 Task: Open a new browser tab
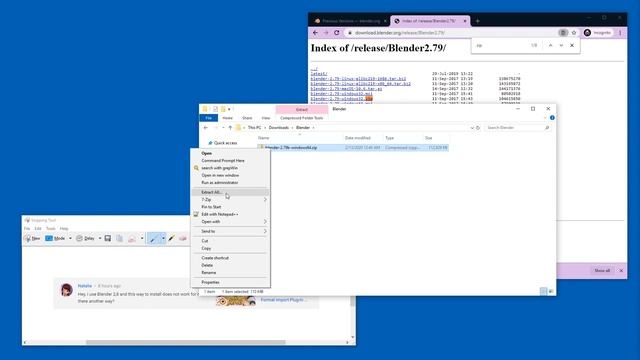478,21
